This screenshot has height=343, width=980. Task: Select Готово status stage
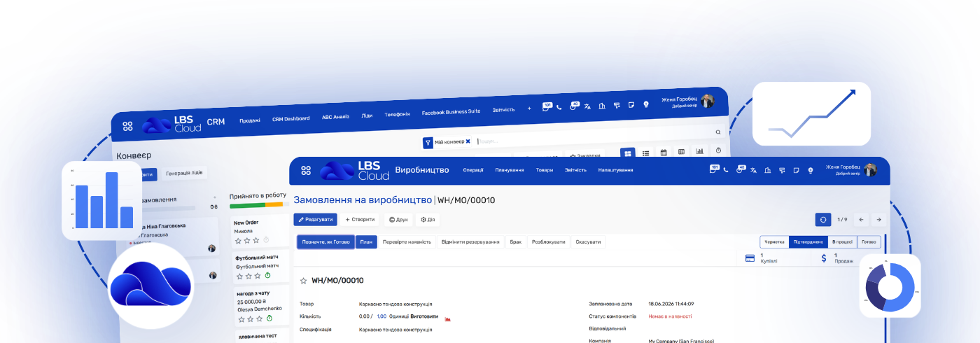[868, 242]
